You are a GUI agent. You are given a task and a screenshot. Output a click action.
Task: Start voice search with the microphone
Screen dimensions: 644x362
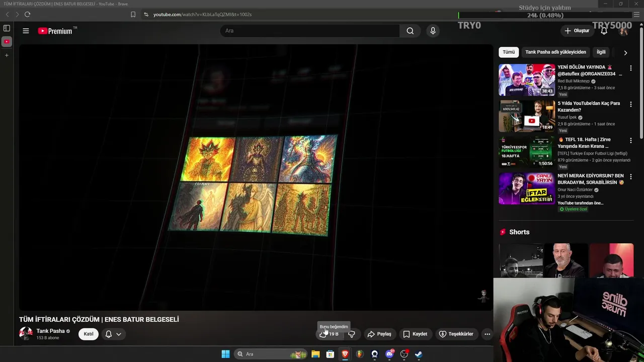pos(433,31)
